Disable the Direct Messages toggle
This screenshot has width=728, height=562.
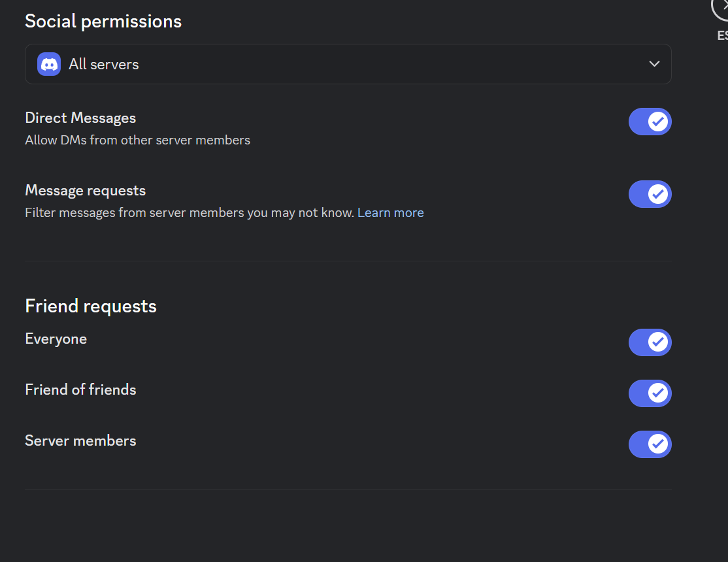(x=650, y=122)
